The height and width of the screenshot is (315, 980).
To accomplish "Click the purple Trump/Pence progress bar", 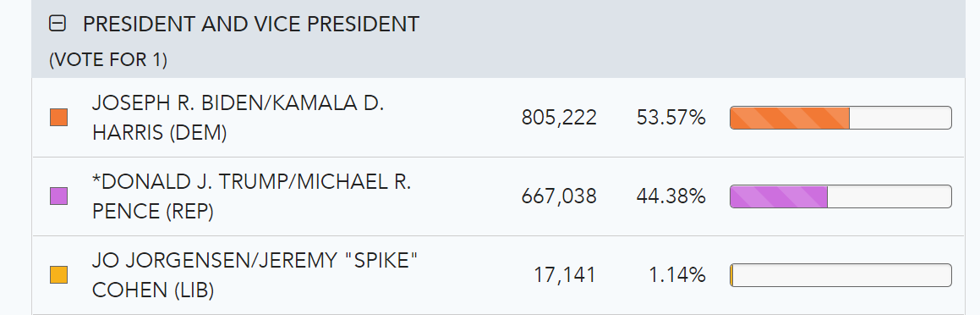I will click(x=840, y=196).
